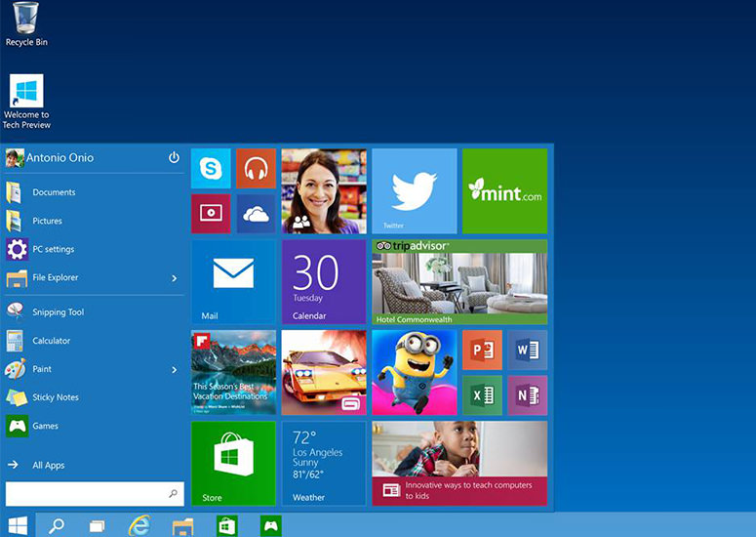Launch Calculator

pos(94,340)
